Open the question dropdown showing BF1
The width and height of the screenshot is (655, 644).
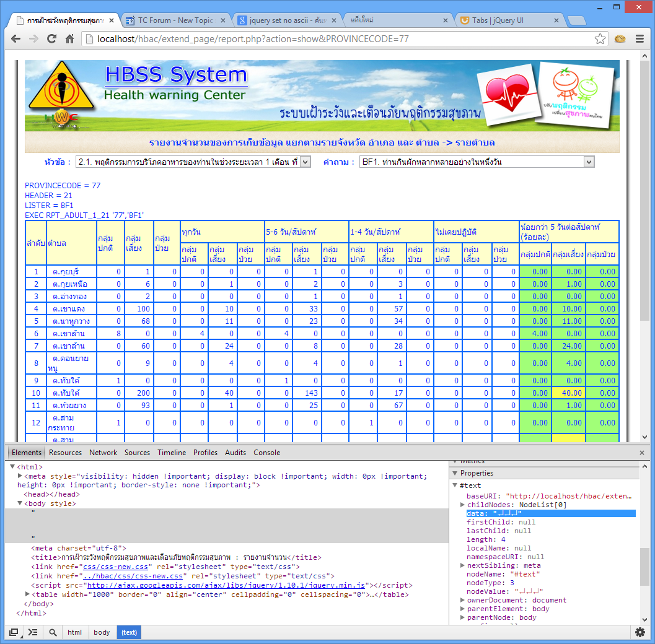coord(477,162)
